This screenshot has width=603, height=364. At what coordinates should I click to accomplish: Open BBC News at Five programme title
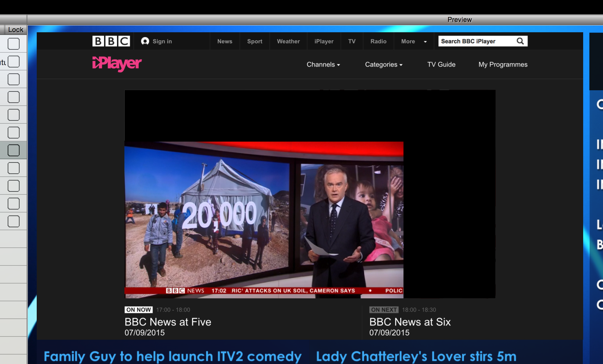(x=168, y=322)
